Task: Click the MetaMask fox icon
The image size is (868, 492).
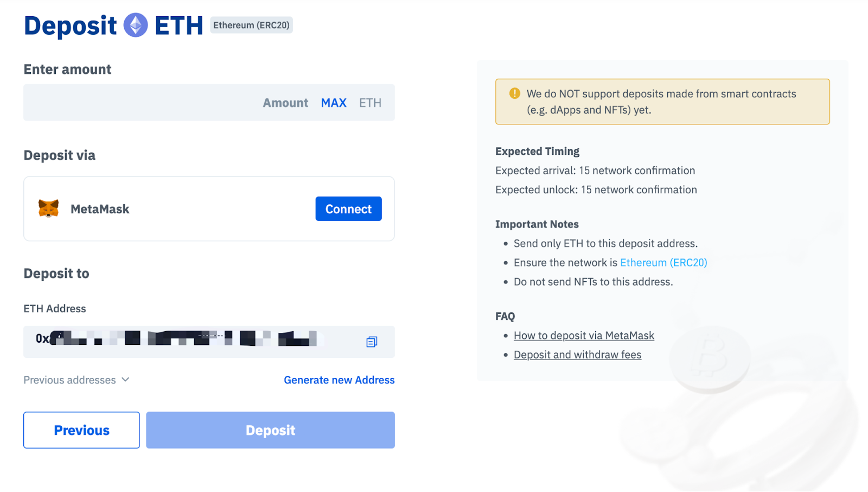Action: click(48, 209)
